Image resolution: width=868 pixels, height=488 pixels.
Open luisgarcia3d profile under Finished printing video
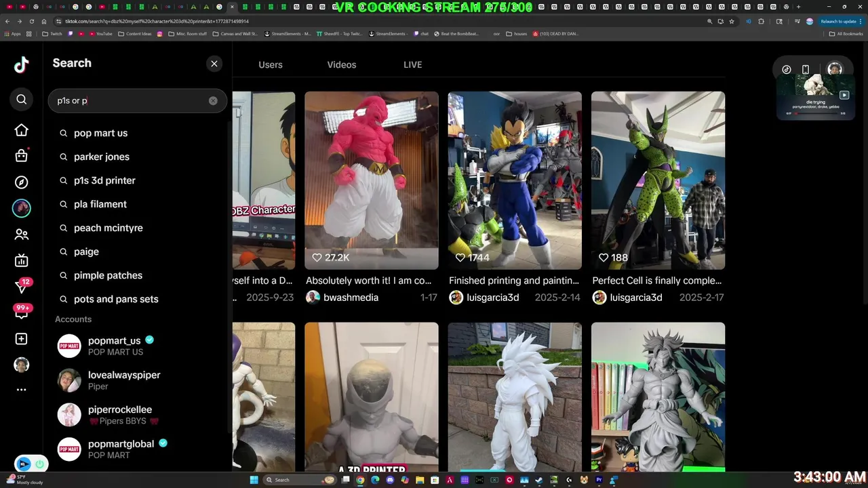tap(484, 298)
